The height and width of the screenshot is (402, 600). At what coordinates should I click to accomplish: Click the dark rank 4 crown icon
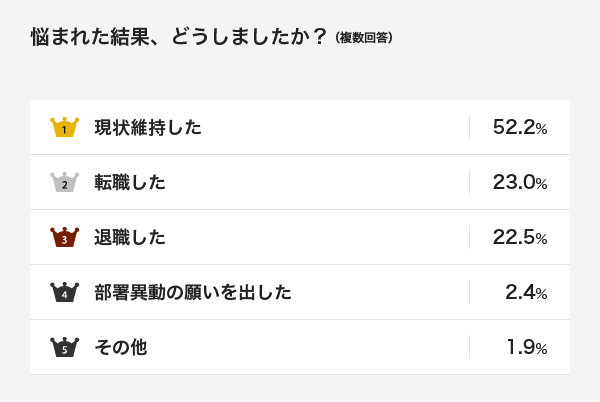click(x=65, y=292)
